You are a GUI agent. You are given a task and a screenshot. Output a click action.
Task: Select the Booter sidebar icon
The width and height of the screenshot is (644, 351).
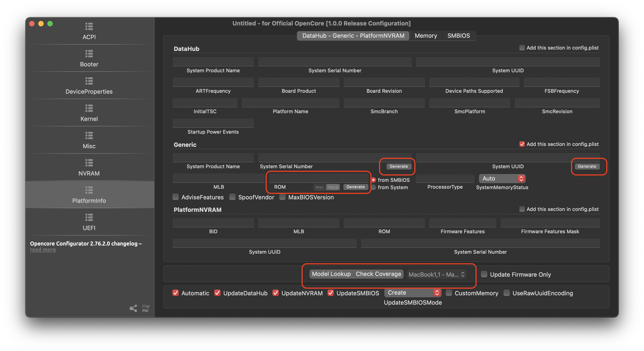(89, 53)
